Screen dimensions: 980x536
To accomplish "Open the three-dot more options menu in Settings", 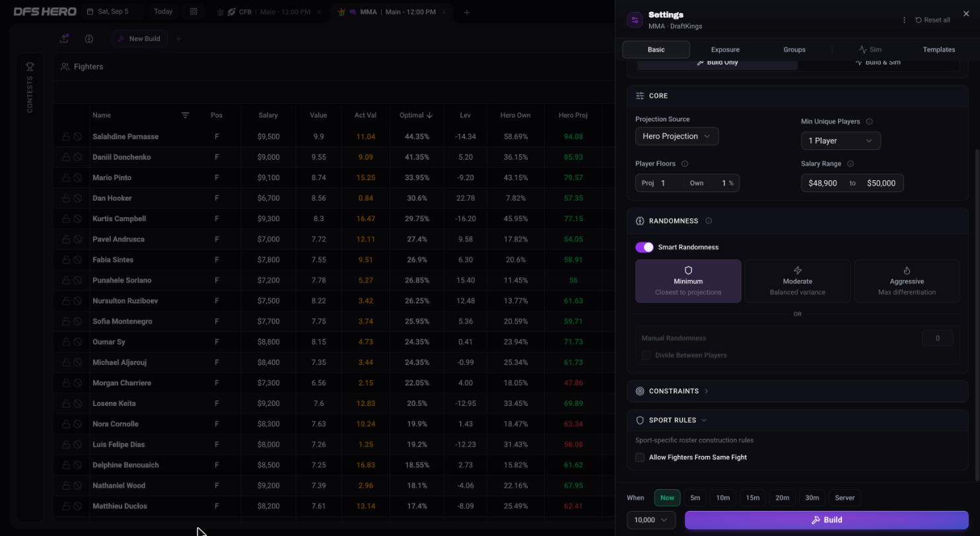I will [x=904, y=20].
